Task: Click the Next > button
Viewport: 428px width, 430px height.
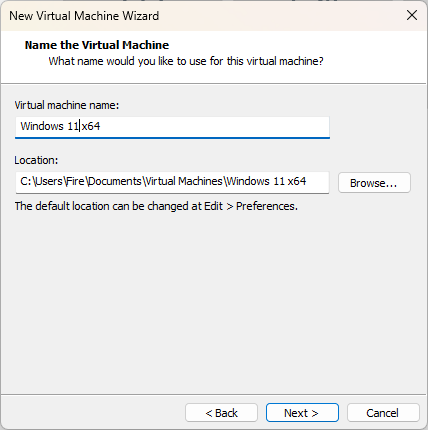Action: 302,413
